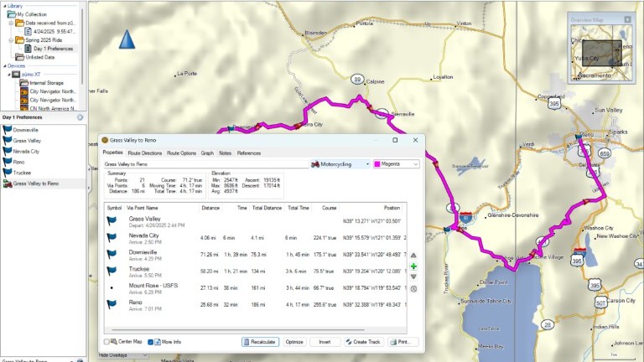Screen dimensions: 644x362
Task: Select Nevada City in waypoint list
Action: [x=26, y=152]
